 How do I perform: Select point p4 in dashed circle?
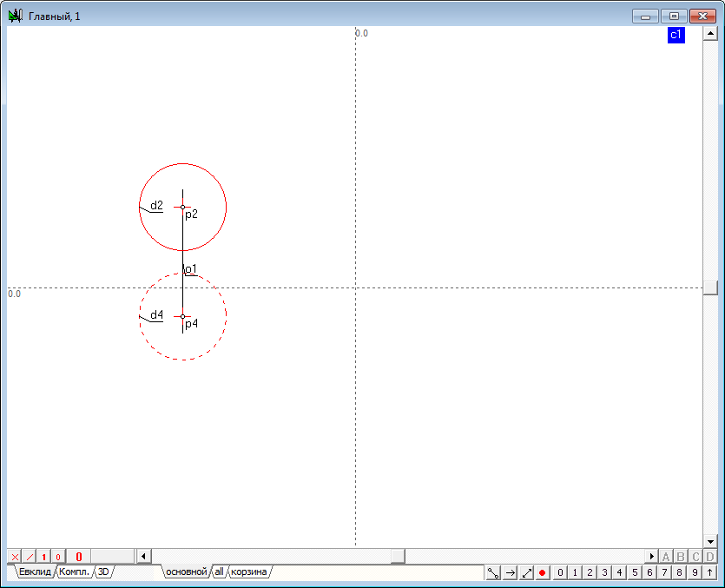(x=182, y=316)
